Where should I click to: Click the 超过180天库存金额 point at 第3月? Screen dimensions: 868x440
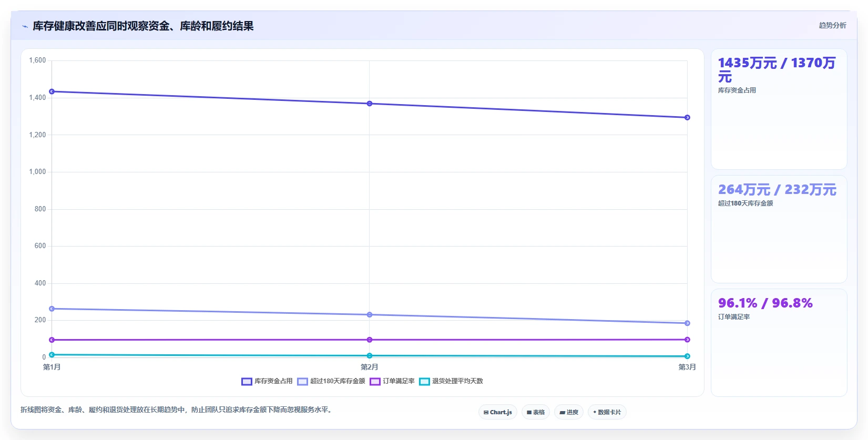[x=687, y=323]
